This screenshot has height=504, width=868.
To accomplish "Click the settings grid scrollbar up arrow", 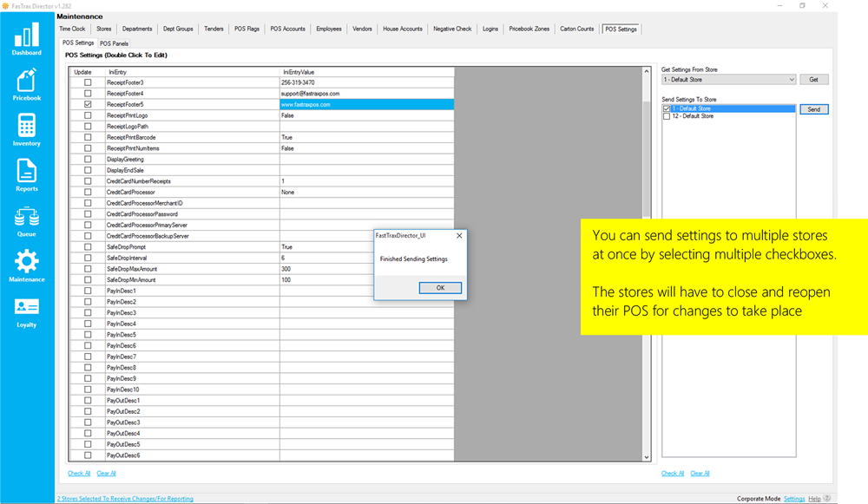I will tap(646, 71).
